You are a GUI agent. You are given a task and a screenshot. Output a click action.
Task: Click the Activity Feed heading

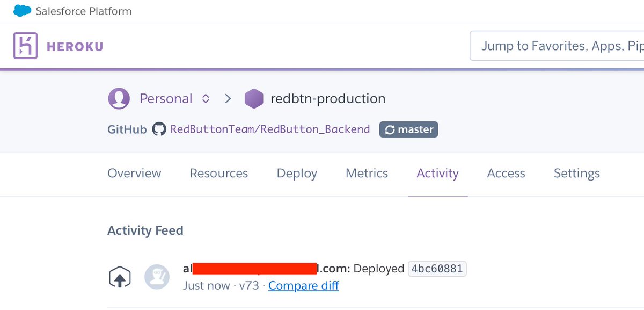tap(145, 230)
